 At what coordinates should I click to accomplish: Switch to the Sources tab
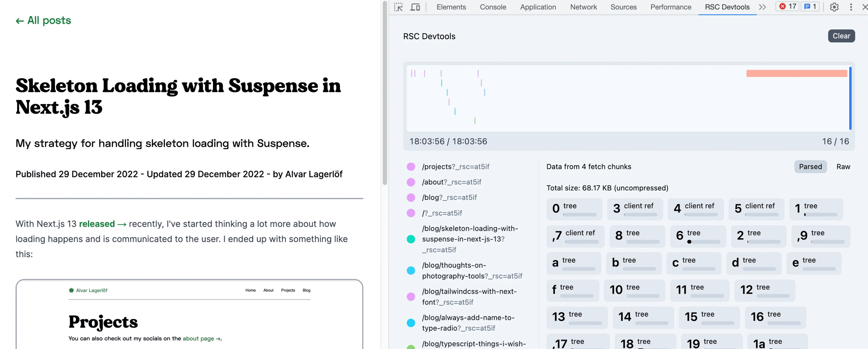[623, 7]
